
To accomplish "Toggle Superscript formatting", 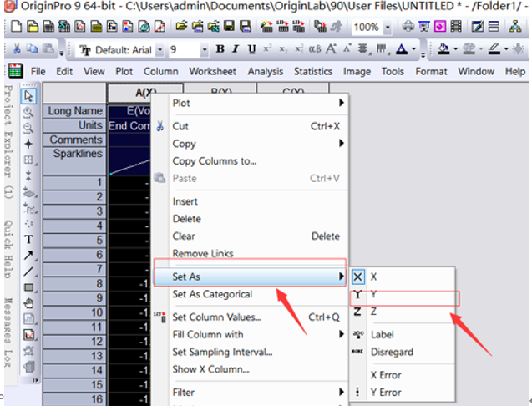I will click(x=267, y=49).
